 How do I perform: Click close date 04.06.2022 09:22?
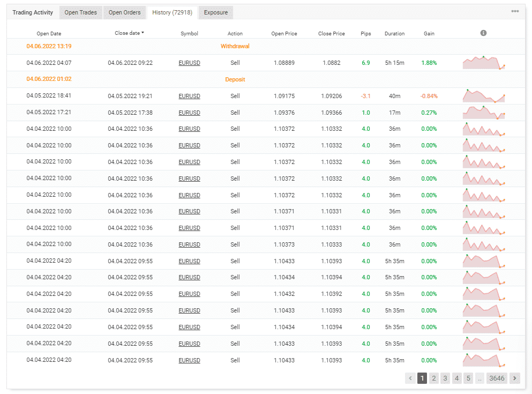130,63
